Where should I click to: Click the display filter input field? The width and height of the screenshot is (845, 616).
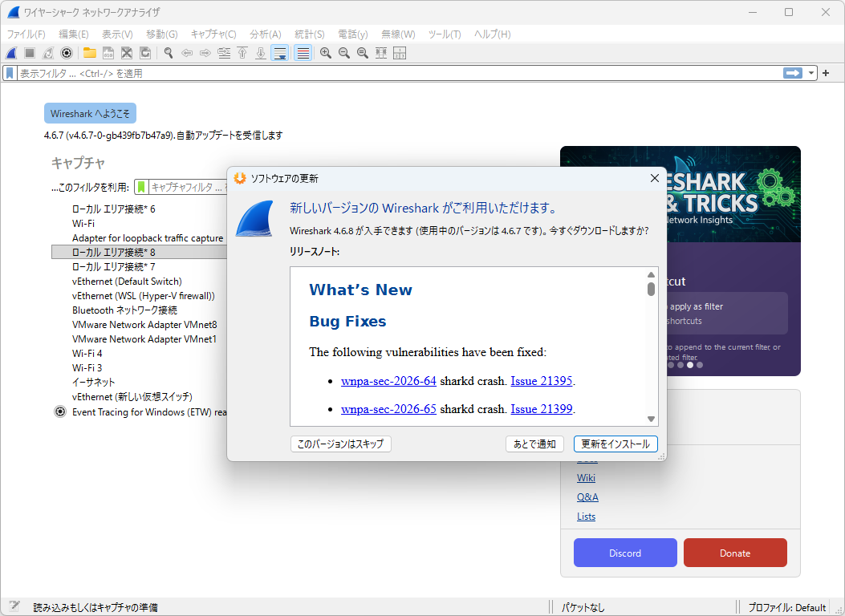click(x=399, y=73)
